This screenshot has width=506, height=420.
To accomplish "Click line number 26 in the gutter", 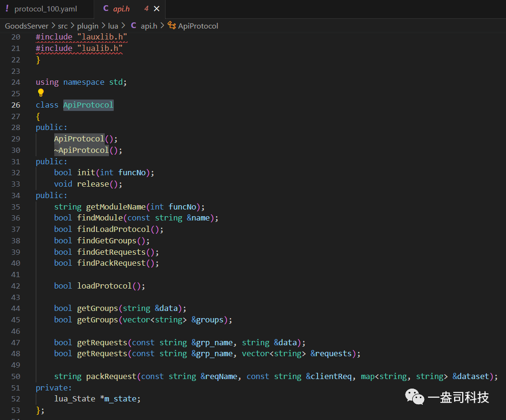I will point(16,105).
